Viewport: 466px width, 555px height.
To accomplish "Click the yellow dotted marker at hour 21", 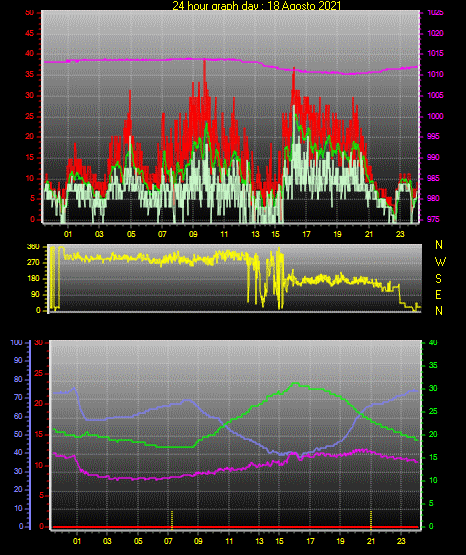I will click(371, 520).
